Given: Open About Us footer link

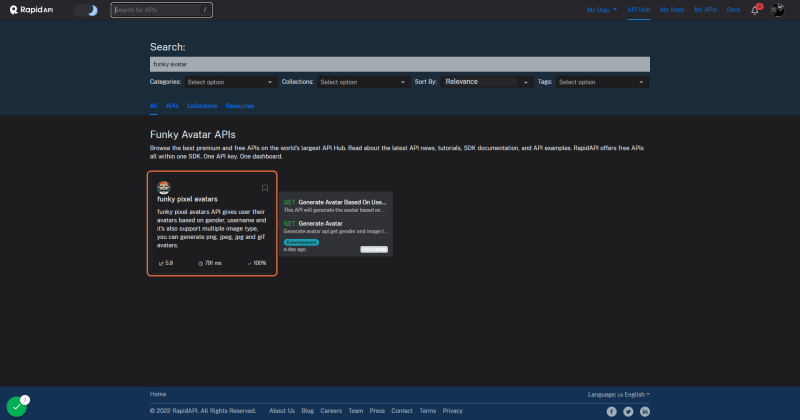Looking at the screenshot, I should coord(282,411).
